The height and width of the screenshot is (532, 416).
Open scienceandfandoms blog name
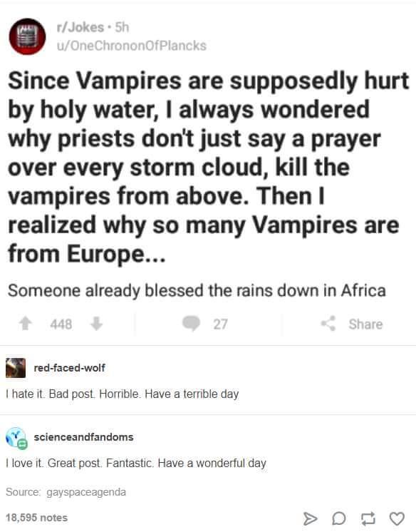click(84, 437)
